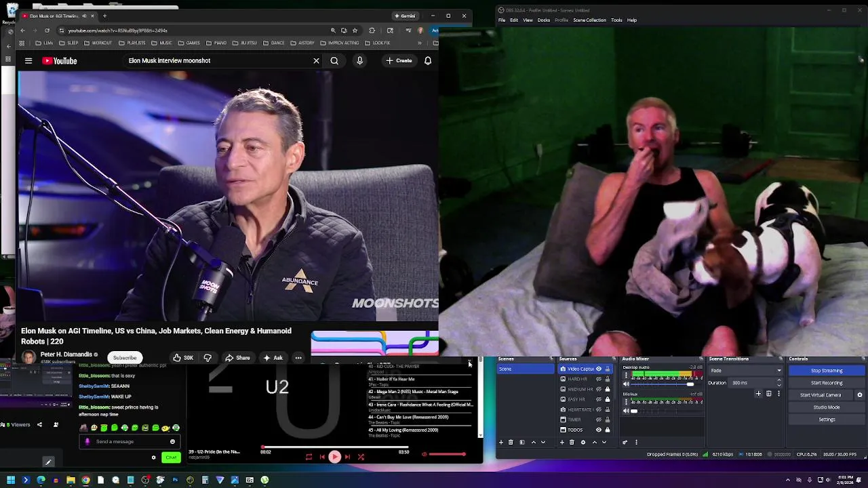This screenshot has width=868, height=488.
Task: Toggle repeat in the music player
Action: pos(309,457)
